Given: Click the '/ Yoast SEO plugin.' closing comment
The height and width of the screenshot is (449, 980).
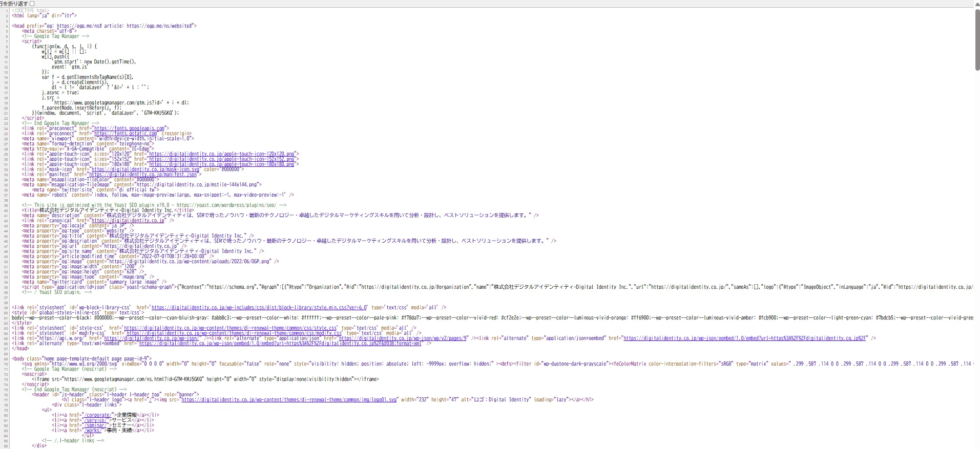Looking at the screenshot, I should 57,292.
